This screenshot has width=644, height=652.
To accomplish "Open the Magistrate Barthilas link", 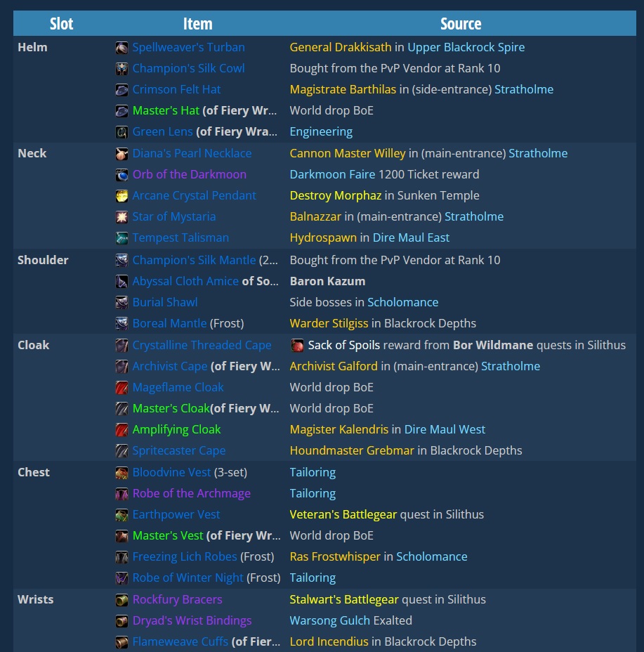I will 343,89.
